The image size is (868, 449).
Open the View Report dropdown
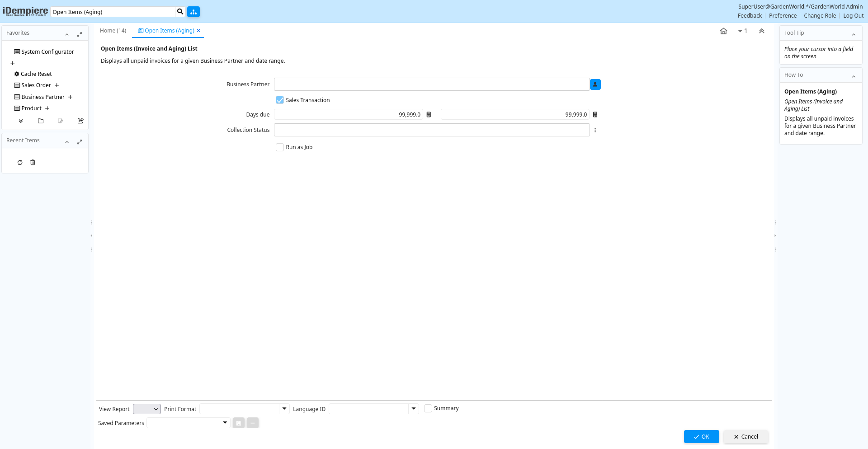click(147, 409)
